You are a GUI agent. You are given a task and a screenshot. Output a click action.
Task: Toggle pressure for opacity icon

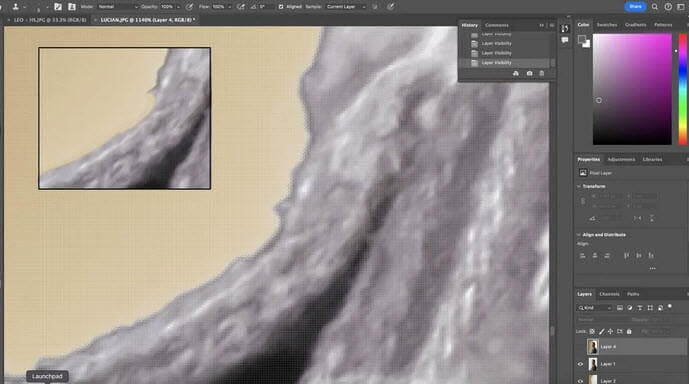[189, 7]
